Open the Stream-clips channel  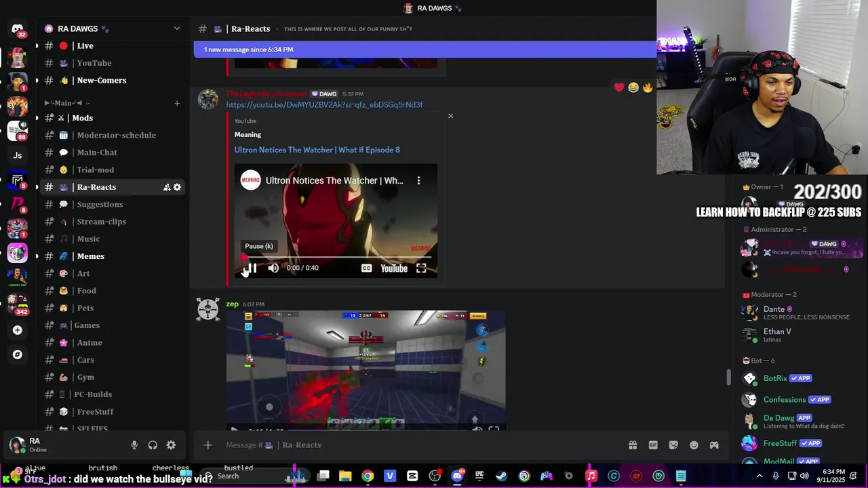pyautogui.click(x=113, y=222)
